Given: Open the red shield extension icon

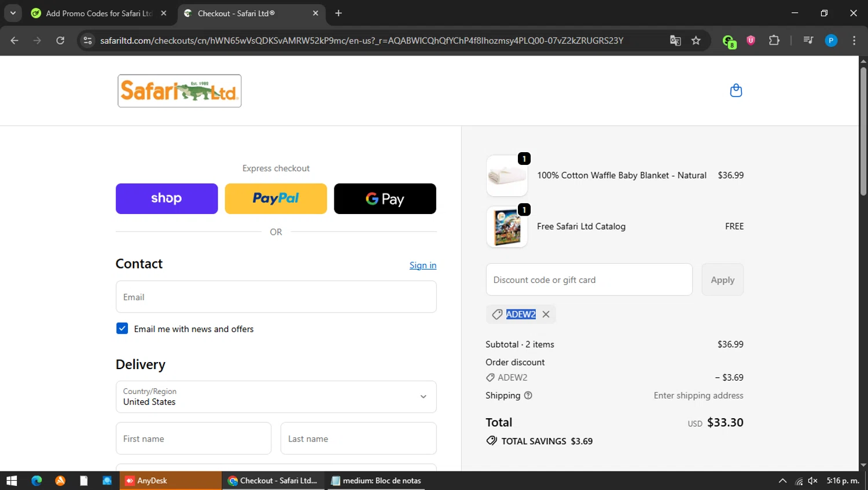Looking at the screenshot, I should tap(751, 40).
